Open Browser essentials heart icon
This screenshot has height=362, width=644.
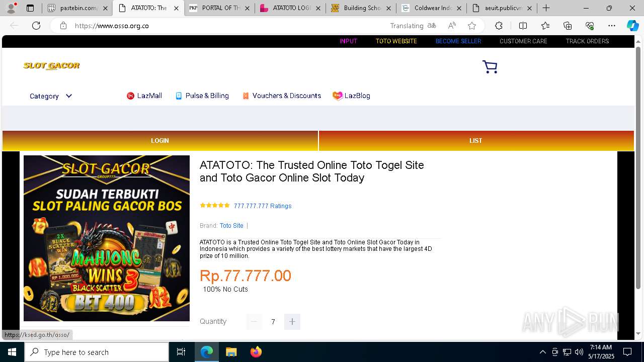point(590,26)
